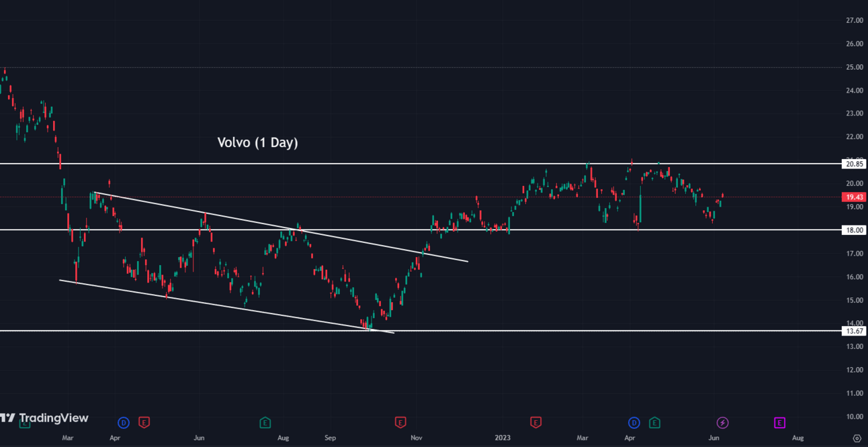Click the 13.67 price label on axis
868x447 pixels.
pos(854,332)
